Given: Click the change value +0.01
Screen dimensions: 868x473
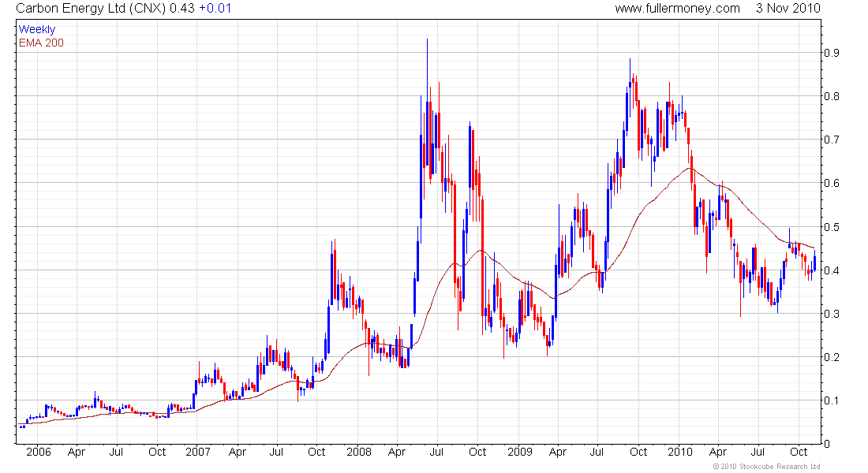Looking at the screenshot, I should coord(215,9).
